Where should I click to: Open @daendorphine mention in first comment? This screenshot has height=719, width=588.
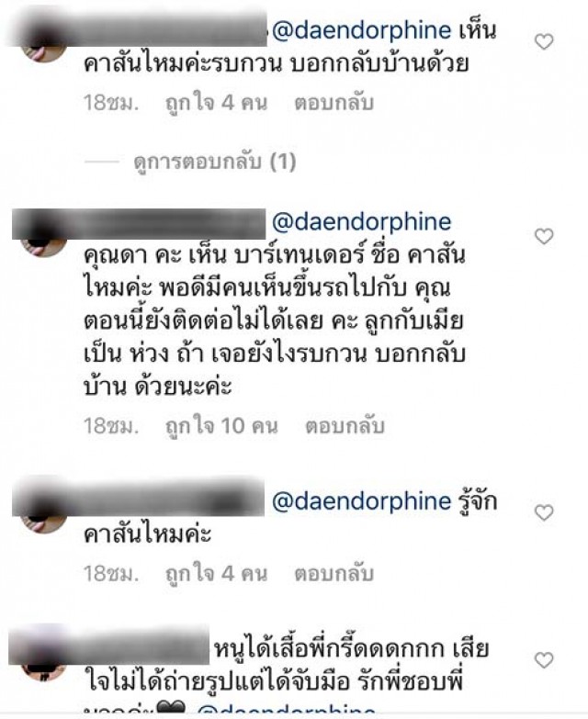click(361, 30)
